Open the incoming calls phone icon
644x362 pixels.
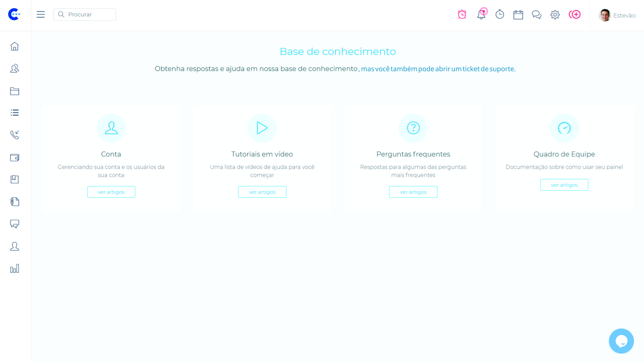14,135
